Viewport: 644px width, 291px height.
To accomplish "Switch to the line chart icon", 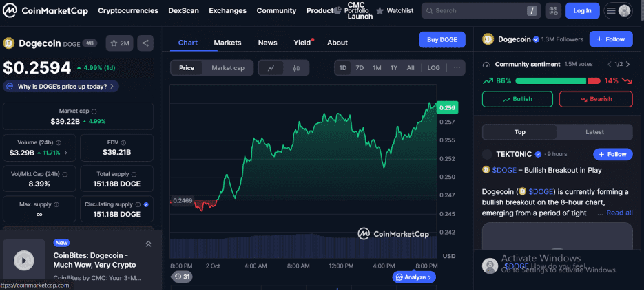I will click(x=271, y=68).
